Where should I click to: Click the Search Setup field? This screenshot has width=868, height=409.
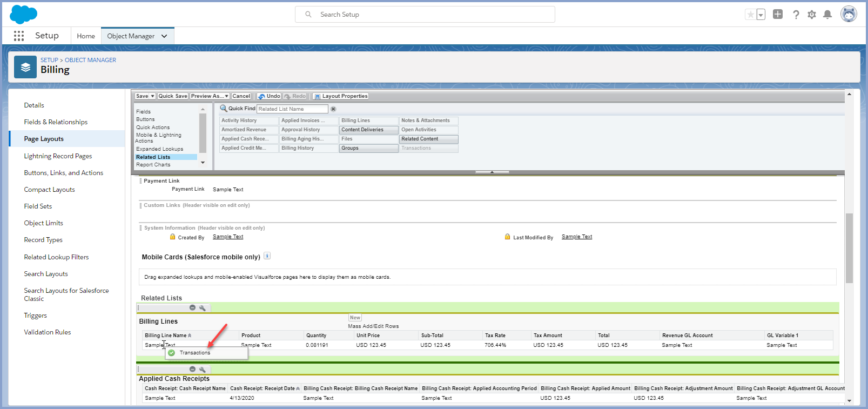pyautogui.click(x=425, y=15)
